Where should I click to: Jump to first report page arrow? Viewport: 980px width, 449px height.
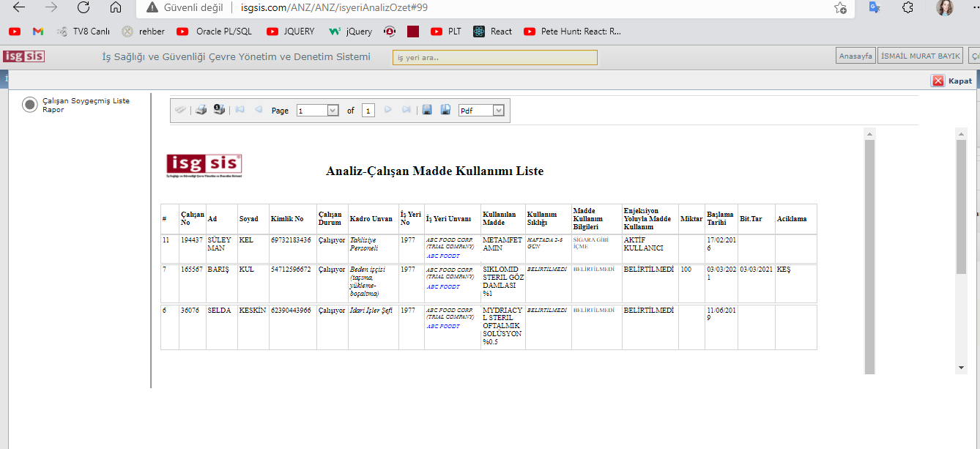[x=240, y=110]
